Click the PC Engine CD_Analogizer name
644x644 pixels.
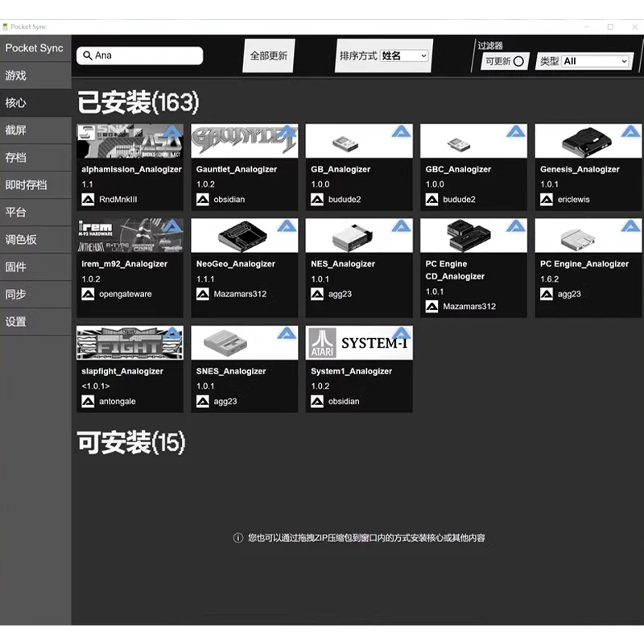click(455, 270)
